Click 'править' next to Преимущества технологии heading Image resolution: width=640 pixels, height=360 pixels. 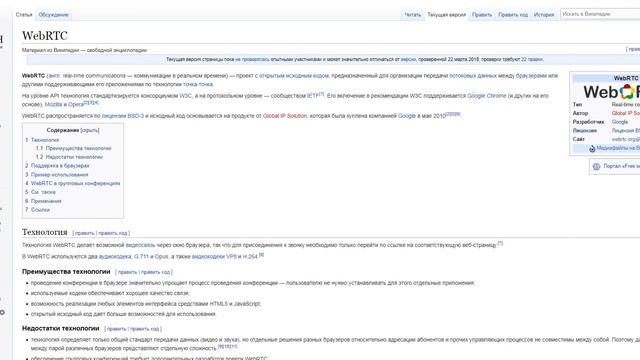pyautogui.click(x=127, y=272)
